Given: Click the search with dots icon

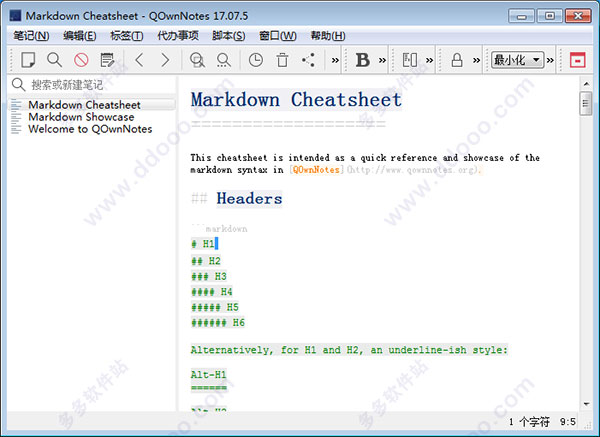Looking at the screenshot, I should pos(223,60).
